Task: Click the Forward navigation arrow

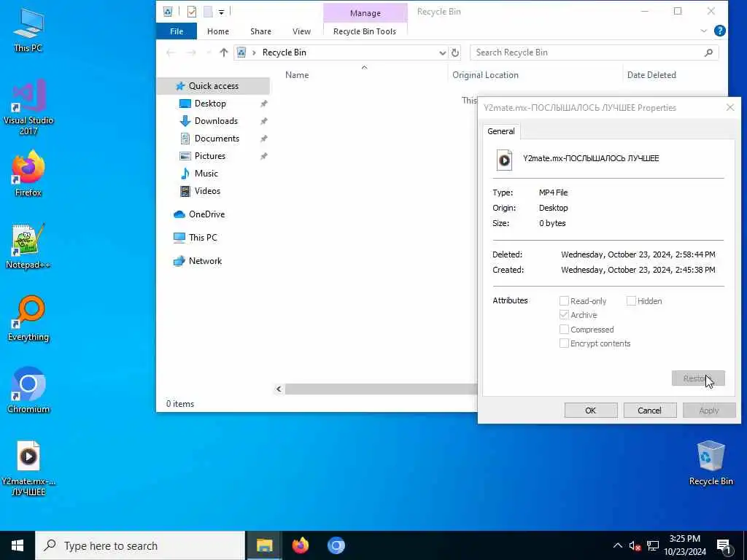Action: coord(191,52)
